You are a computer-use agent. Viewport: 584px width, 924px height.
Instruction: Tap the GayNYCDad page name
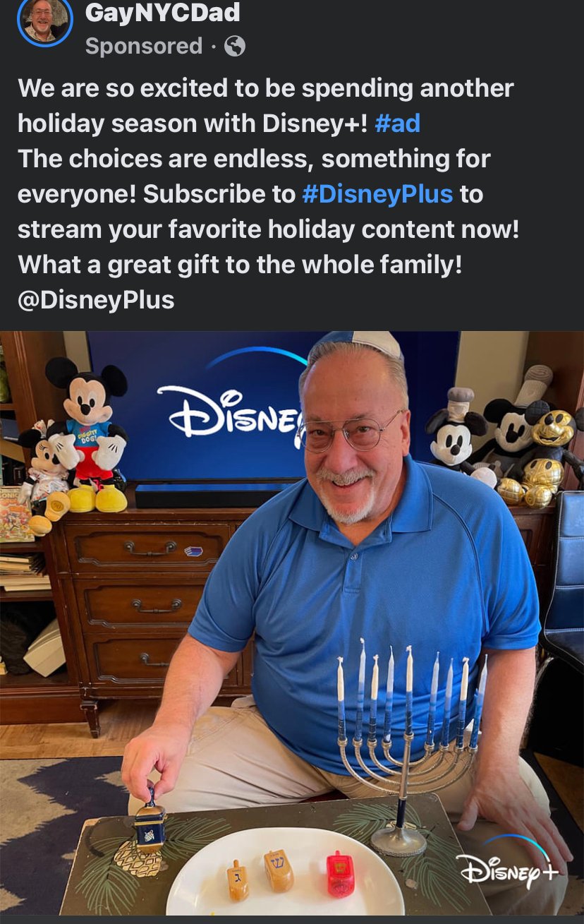point(163,12)
